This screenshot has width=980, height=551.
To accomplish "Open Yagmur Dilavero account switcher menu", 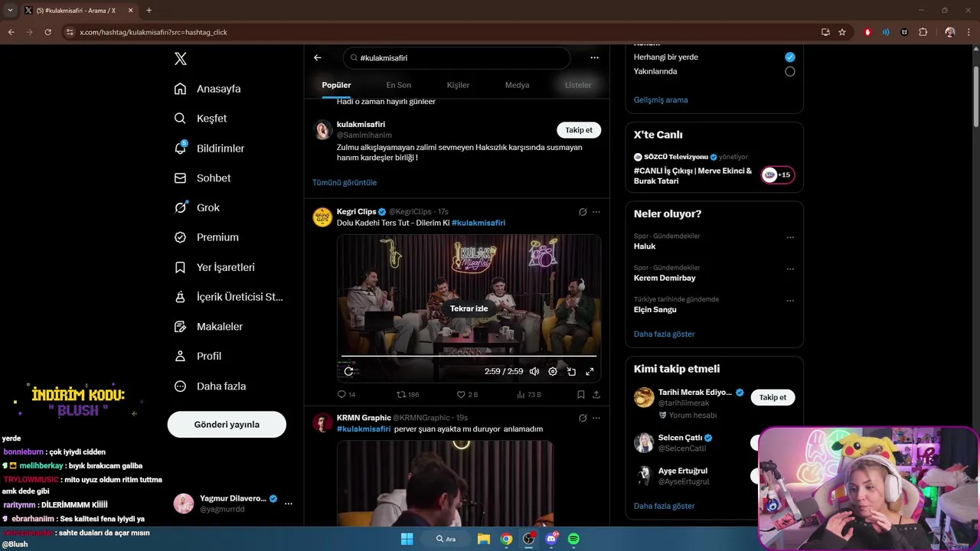I will pos(289,504).
